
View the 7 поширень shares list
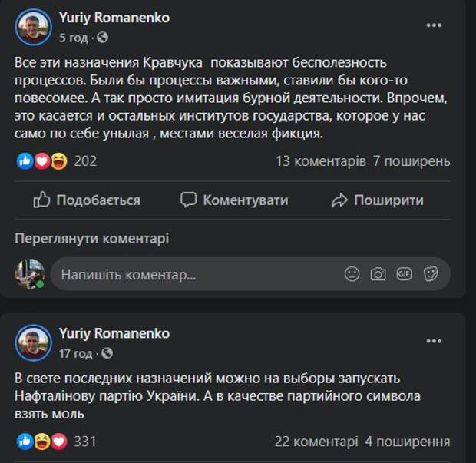click(x=412, y=161)
